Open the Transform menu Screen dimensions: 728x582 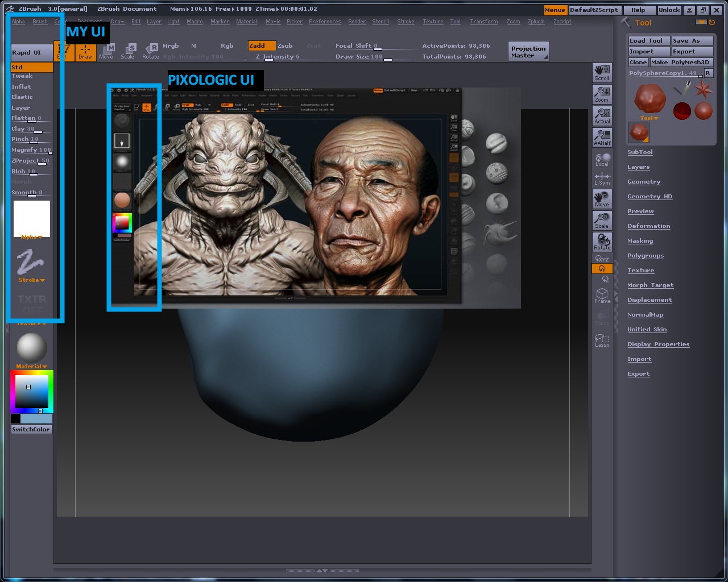tap(483, 22)
